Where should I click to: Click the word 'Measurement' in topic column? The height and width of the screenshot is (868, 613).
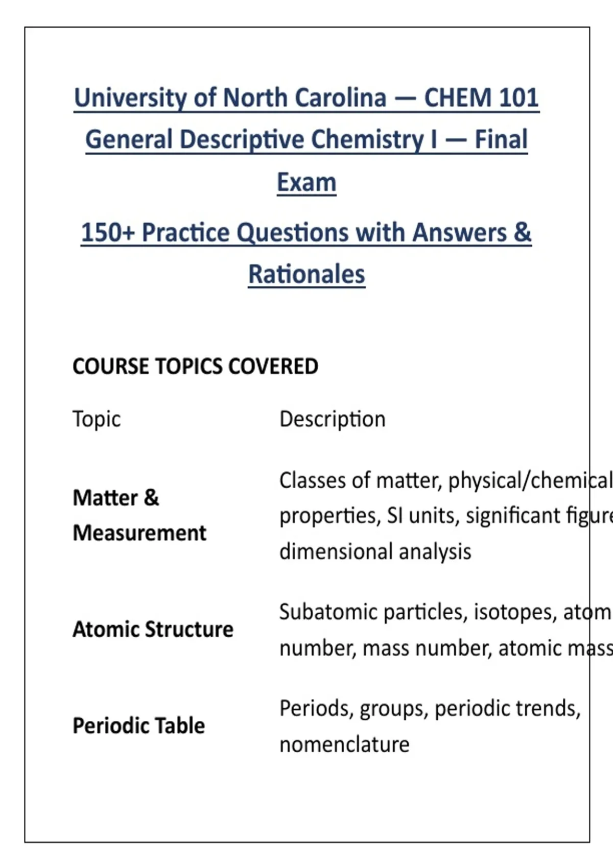139,533
